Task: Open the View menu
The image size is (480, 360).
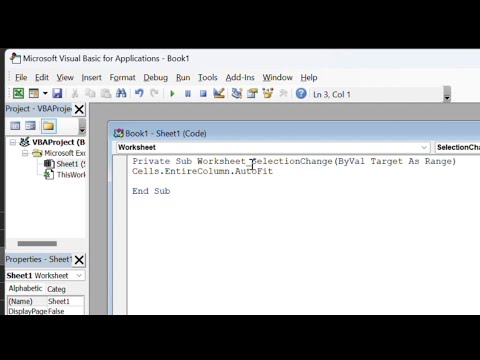Action: coord(65,77)
